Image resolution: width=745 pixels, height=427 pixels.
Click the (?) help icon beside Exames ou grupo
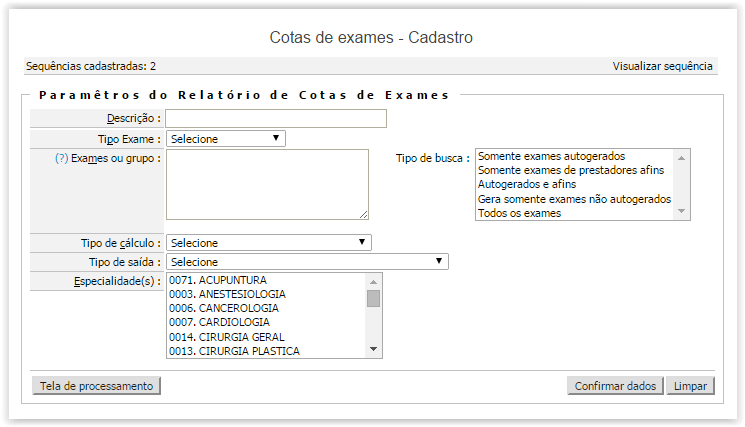(61, 158)
